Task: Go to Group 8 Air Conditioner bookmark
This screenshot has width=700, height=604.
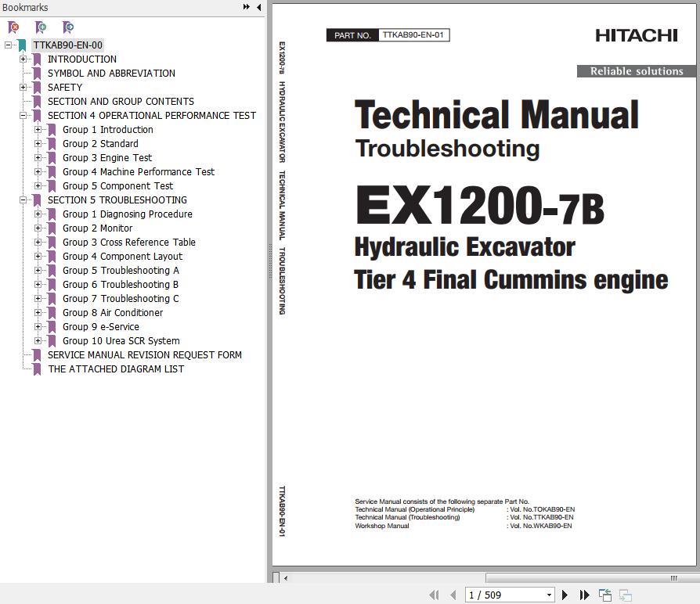Action: point(113,313)
